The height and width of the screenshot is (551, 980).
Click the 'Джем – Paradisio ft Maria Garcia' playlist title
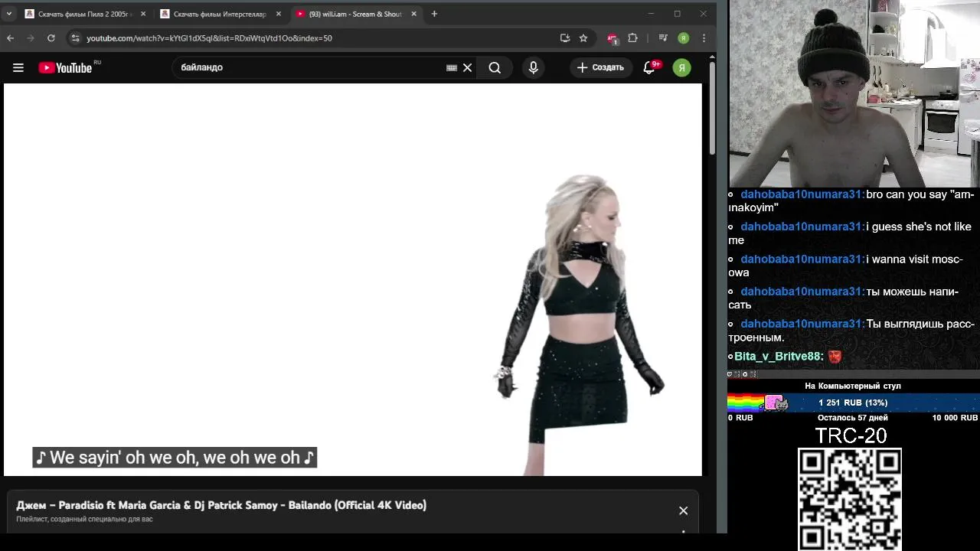[221, 505]
